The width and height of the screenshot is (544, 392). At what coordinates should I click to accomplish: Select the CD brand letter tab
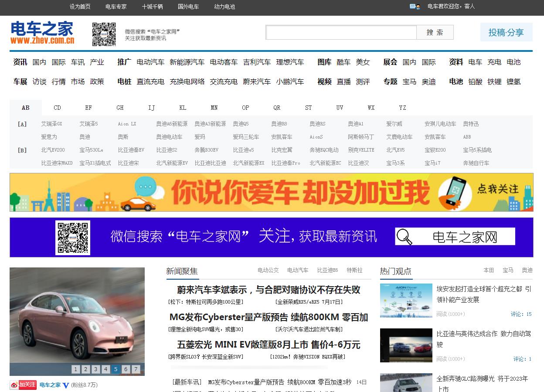point(57,108)
